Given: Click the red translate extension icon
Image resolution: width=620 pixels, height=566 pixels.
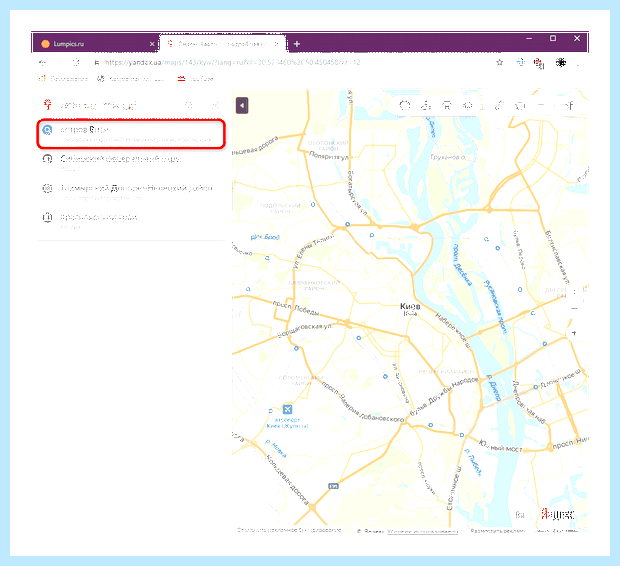Looking at the screenshot, I should click(x=539, y=63).
